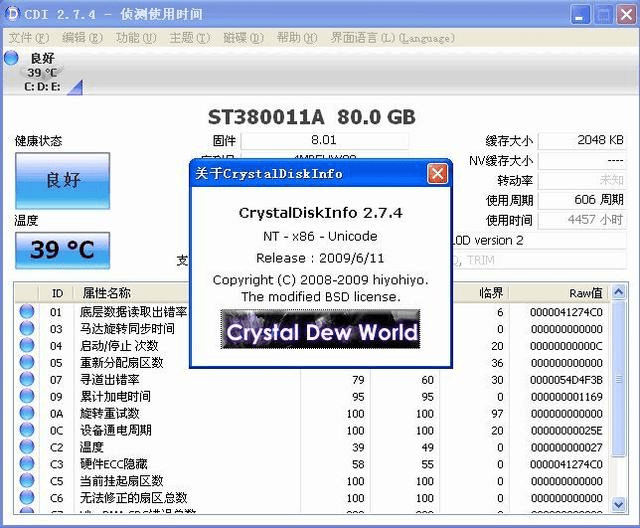Minimize the CDI window
640x528 pixels.
[x=580, y=15]
